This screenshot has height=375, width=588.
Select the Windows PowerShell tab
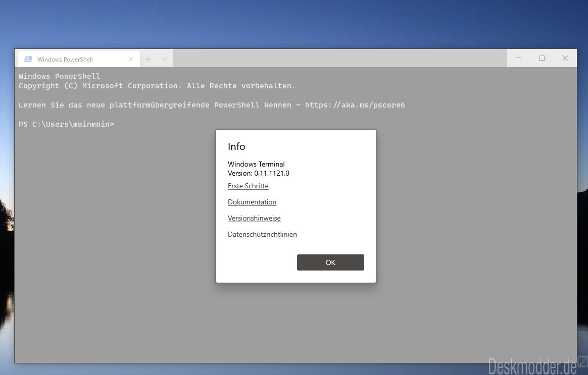pyautogui.click(x=79, y=59)
